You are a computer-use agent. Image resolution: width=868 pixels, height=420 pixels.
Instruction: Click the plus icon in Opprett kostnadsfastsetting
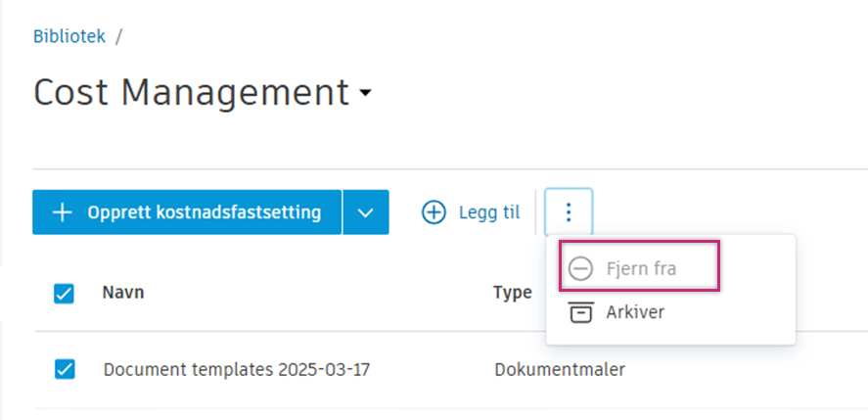(x=63, y=212)
